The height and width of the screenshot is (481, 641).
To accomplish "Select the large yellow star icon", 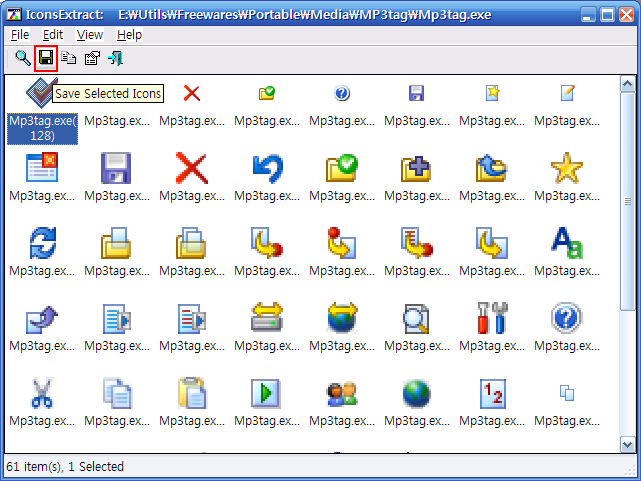I will pos(567,168).
